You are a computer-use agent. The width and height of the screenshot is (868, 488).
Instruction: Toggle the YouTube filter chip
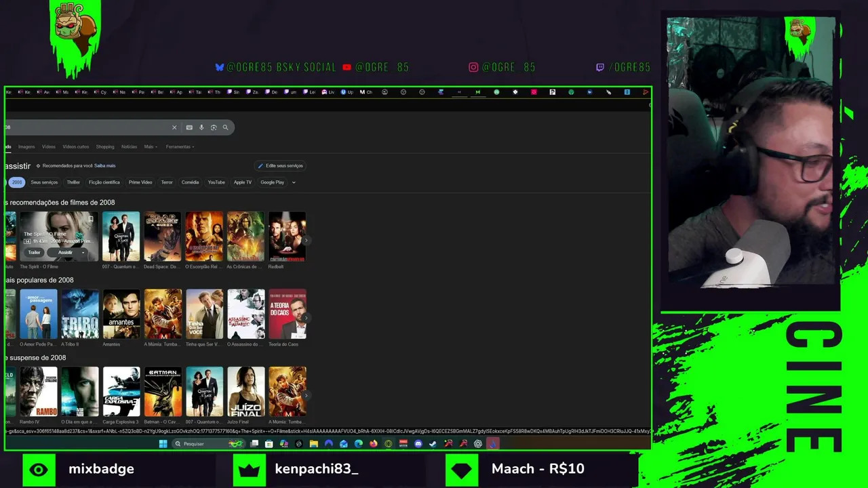[216, 182]
